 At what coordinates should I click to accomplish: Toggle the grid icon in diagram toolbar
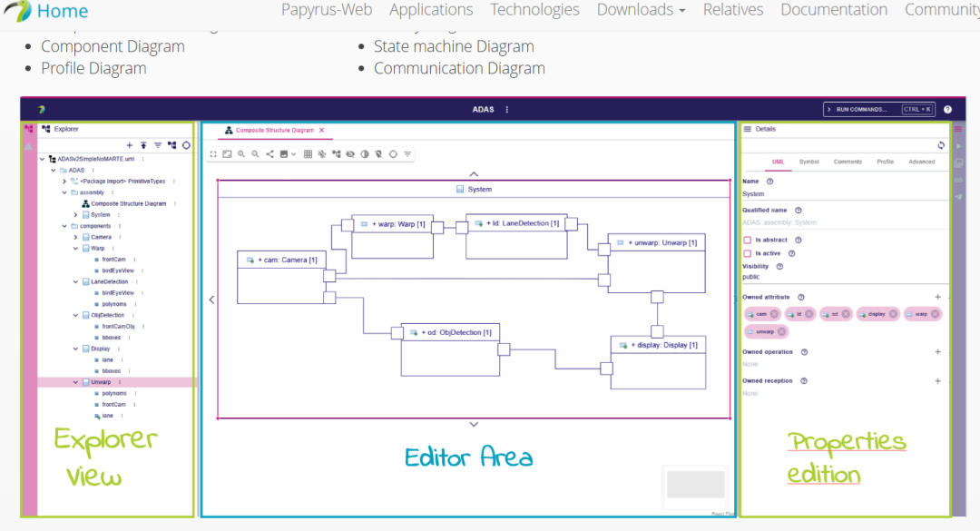(x=309, y=154)
